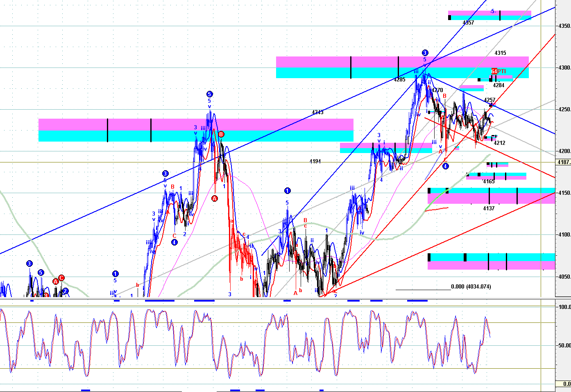The image size is (571, 392).
Task: Click the circled red B wave marker
Action: [221, 134]
